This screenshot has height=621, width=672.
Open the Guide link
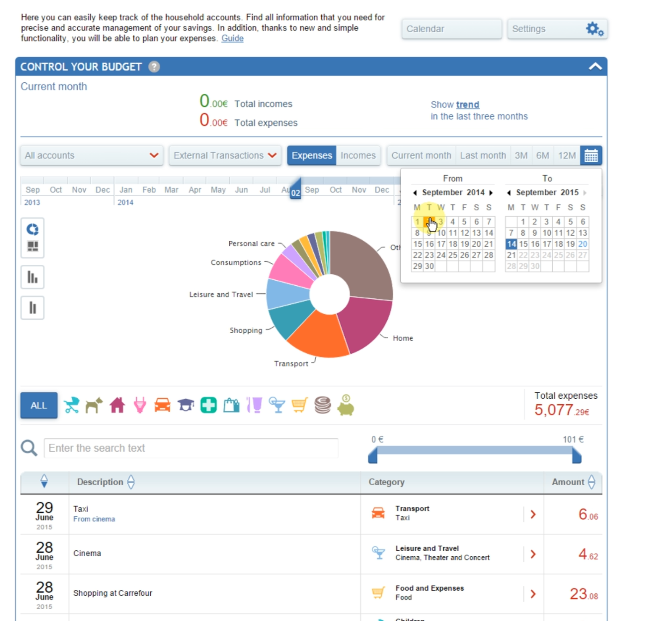[x=232, y=38]
